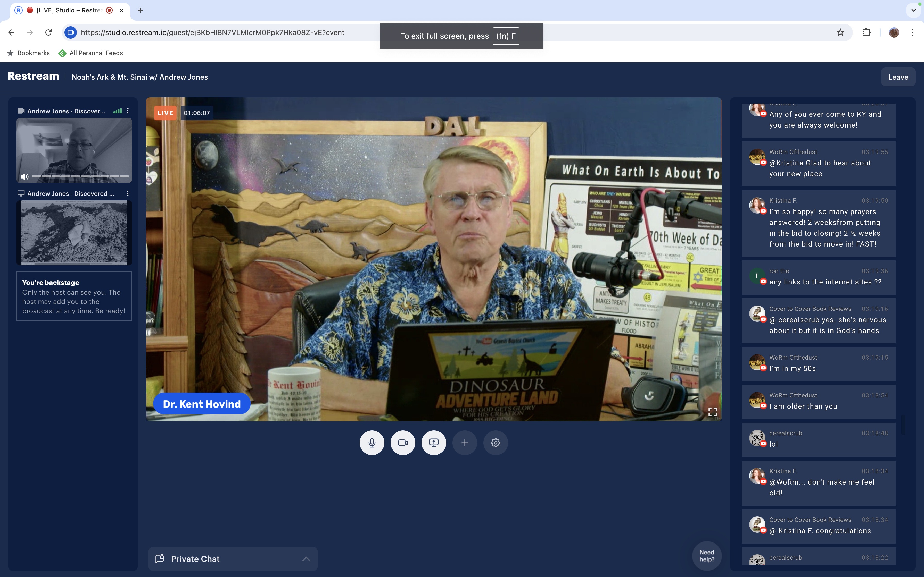Click the Leave button
The height and width of the screenshot is (577, 924).
[x=898, y=77]
